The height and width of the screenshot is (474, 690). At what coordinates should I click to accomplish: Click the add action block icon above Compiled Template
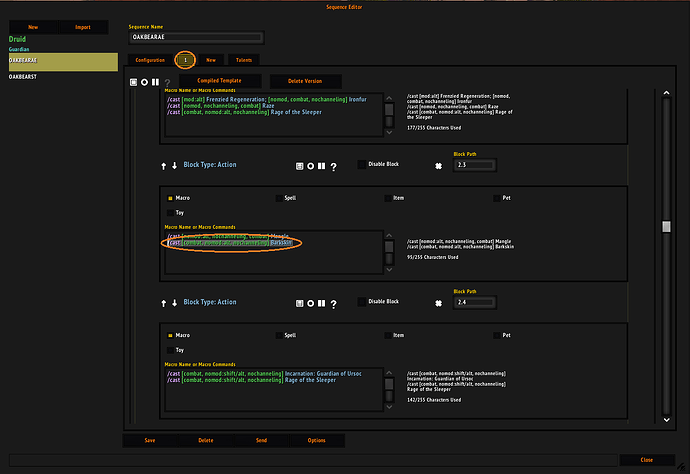(x=133, y=82)
